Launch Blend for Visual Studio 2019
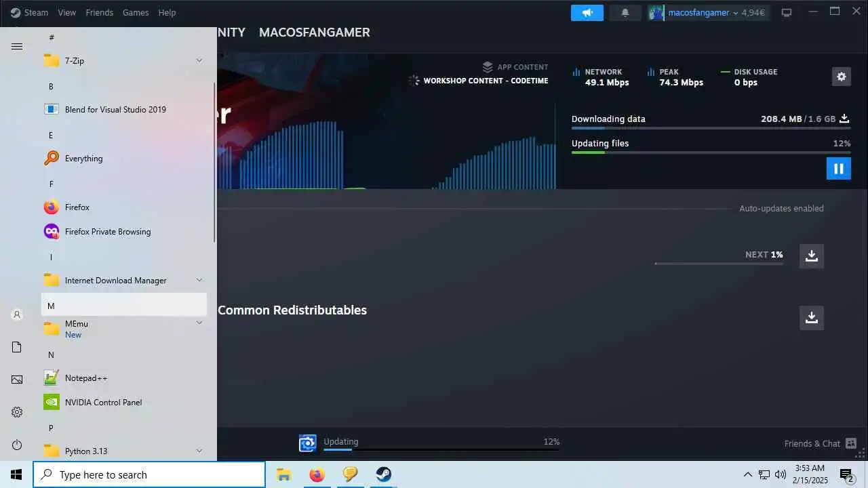Screen dimensions: 868x488 [124, 109]
